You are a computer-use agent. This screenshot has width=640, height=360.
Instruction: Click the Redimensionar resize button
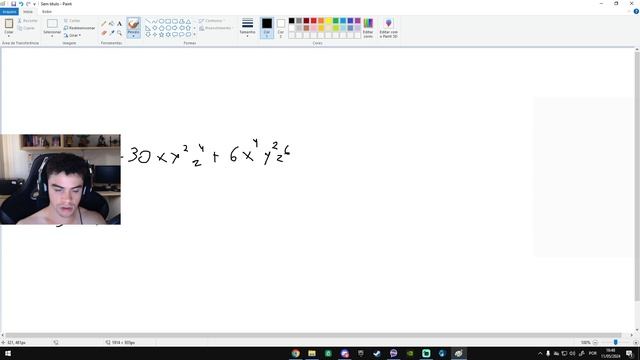click(x=80, y=28)
